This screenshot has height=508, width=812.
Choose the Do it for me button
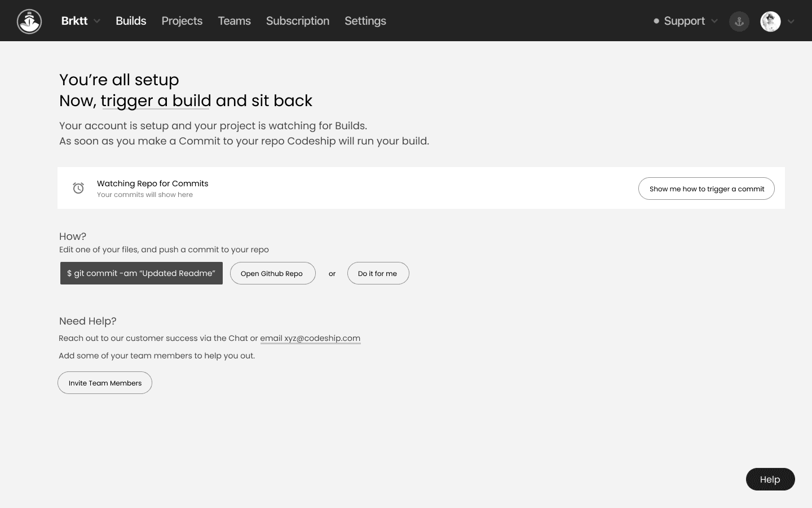378,273
